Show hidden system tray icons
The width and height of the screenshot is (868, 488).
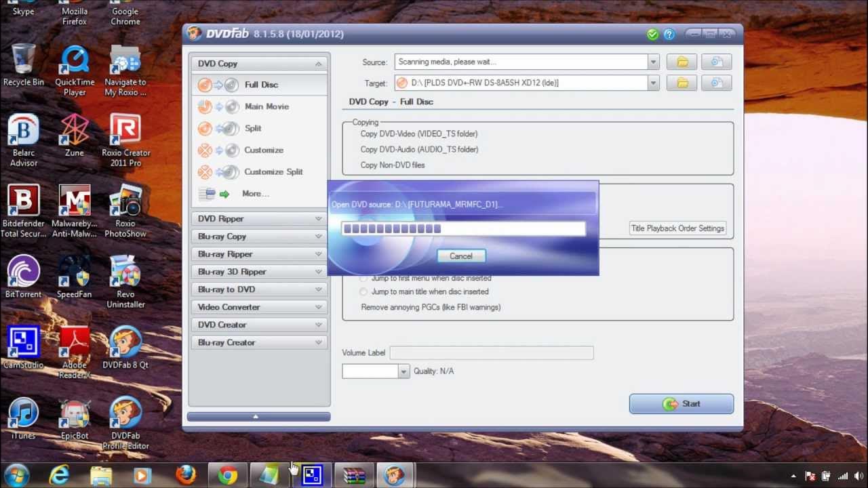[x=793, y=476]
